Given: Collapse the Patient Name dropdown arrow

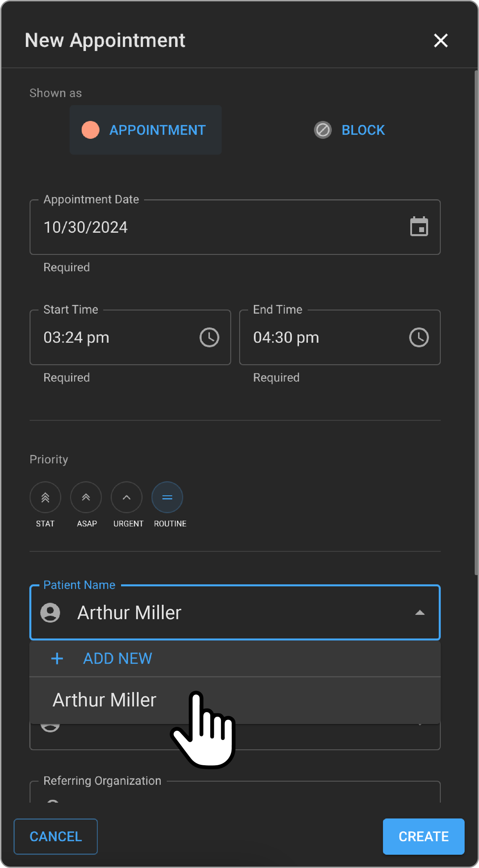Looking at the screenshot, I should pyautogui.click(x=419, y=612).
